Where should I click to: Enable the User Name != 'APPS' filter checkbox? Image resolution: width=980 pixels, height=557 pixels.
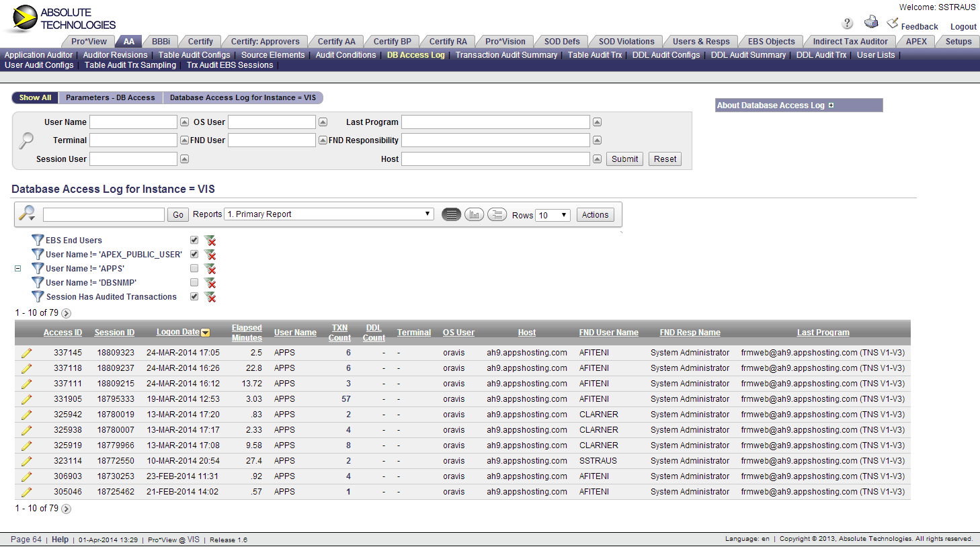[x=194, y=268]
